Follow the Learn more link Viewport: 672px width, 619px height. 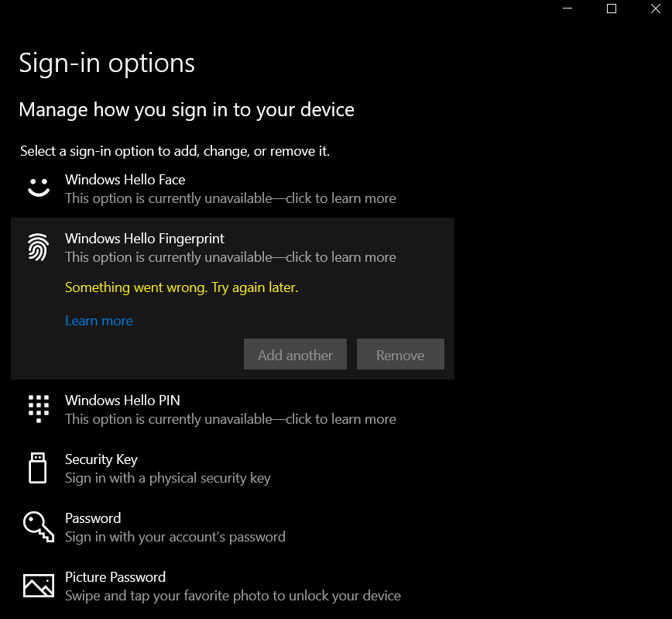click(99, 321)
